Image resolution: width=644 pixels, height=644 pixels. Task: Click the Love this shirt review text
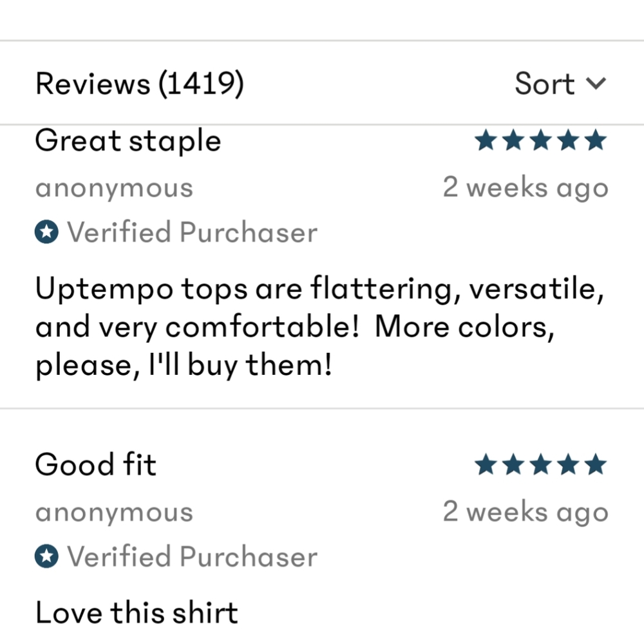click(x=137, y=612)
